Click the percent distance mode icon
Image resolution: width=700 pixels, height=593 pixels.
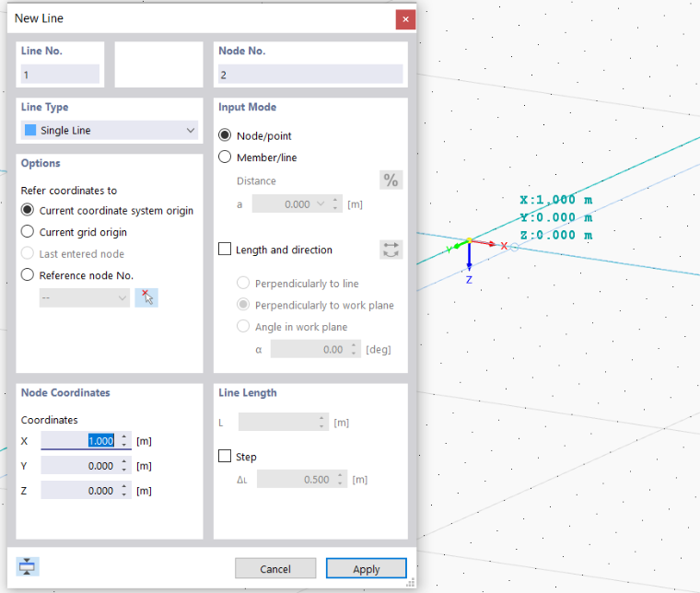point(391,180)
